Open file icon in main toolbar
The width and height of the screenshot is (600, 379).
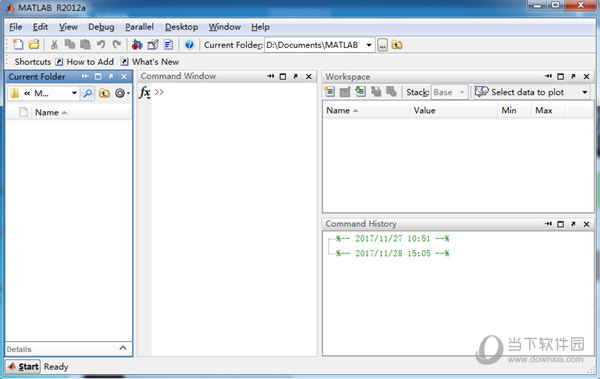(34, 45)
